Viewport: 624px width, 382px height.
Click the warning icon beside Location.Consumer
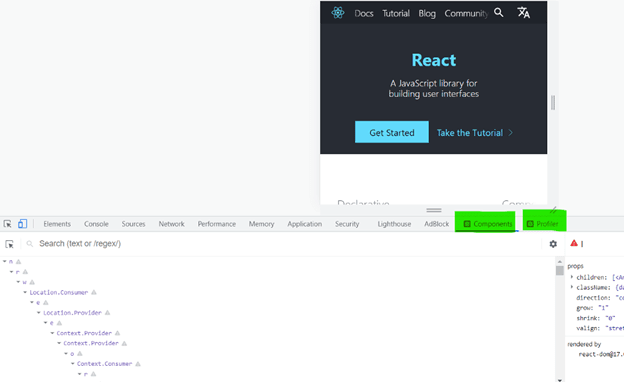click(94, 292)
